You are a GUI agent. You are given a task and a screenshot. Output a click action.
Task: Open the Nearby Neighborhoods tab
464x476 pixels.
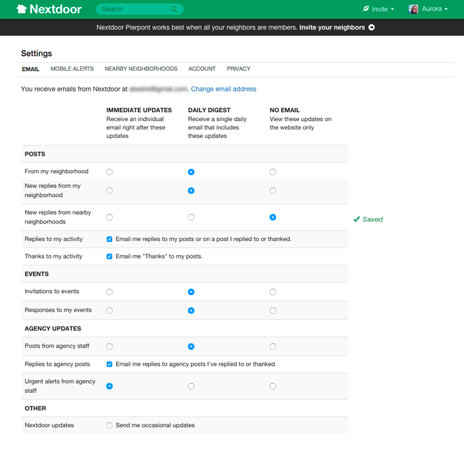coord(141,69)
